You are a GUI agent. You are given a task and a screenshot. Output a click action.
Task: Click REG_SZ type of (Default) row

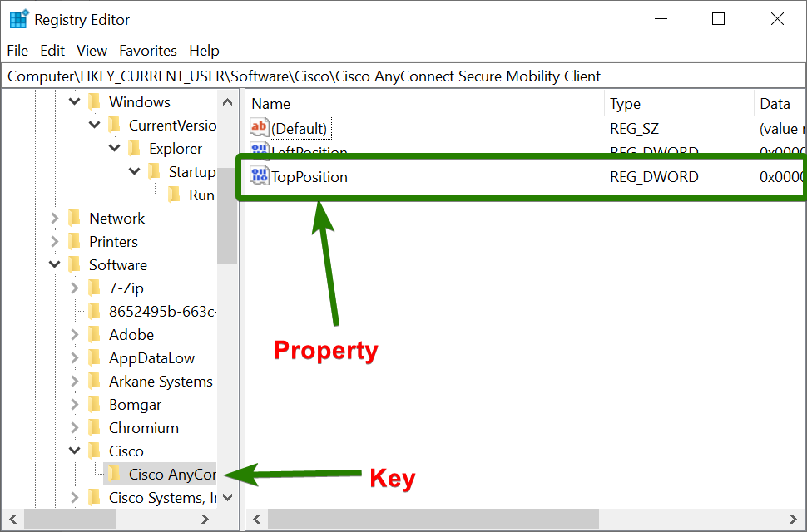pyautogui.click(x=634, y=128)
